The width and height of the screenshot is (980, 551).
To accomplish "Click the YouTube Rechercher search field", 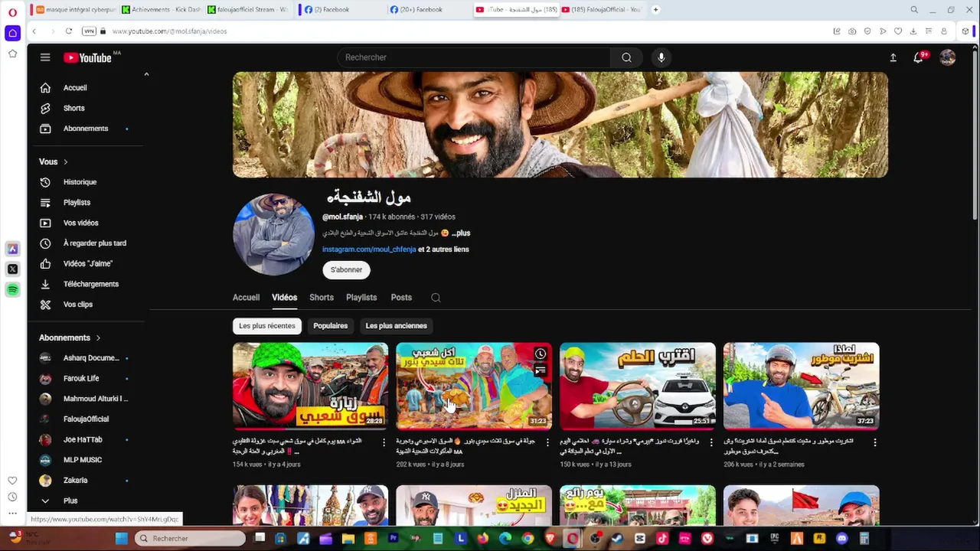I will pyautogui.click(x=474, y=57).
